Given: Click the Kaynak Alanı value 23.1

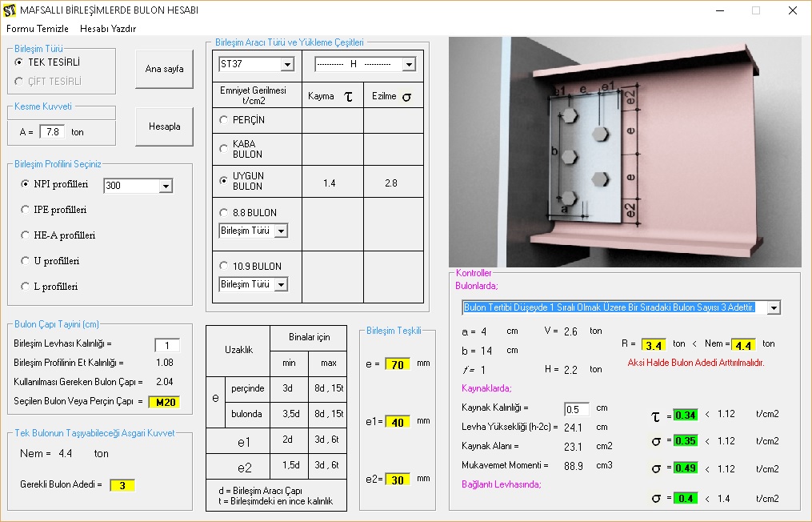Looking at the screenshot, I should [574, 447].
